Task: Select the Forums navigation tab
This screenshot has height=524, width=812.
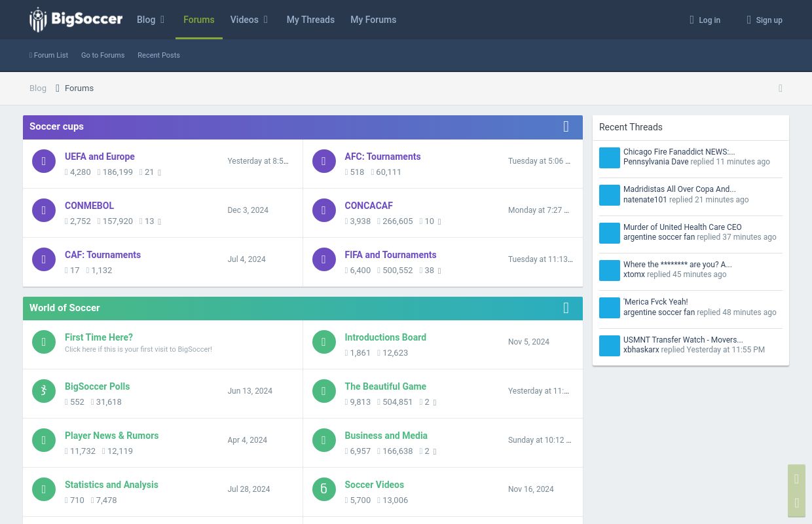Action: pos(199,20)
